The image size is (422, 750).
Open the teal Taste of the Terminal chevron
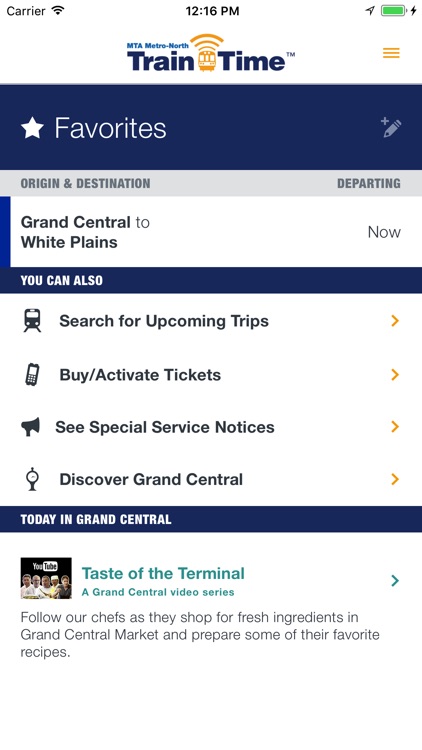click(x=395, y=581)
